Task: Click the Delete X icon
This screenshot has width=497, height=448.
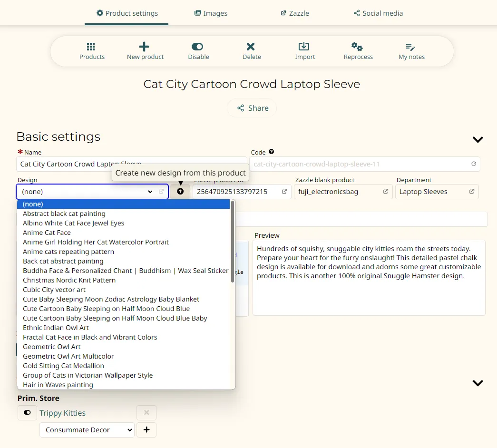Action: coord(251,47)
